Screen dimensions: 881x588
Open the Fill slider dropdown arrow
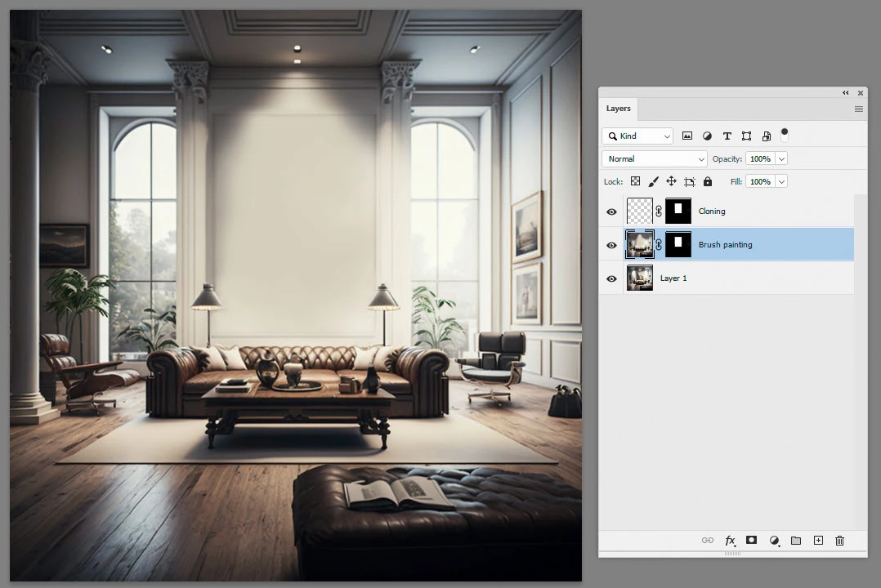781,181
